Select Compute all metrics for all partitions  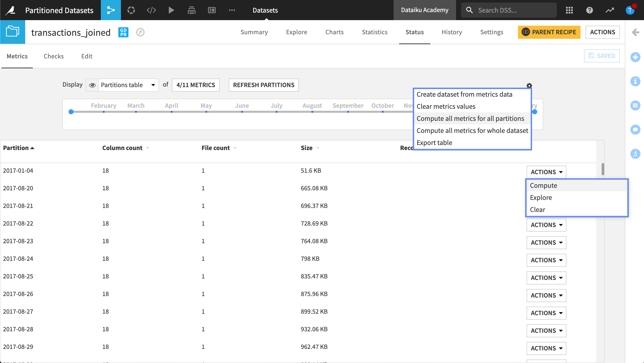click(x=471, y=118)
